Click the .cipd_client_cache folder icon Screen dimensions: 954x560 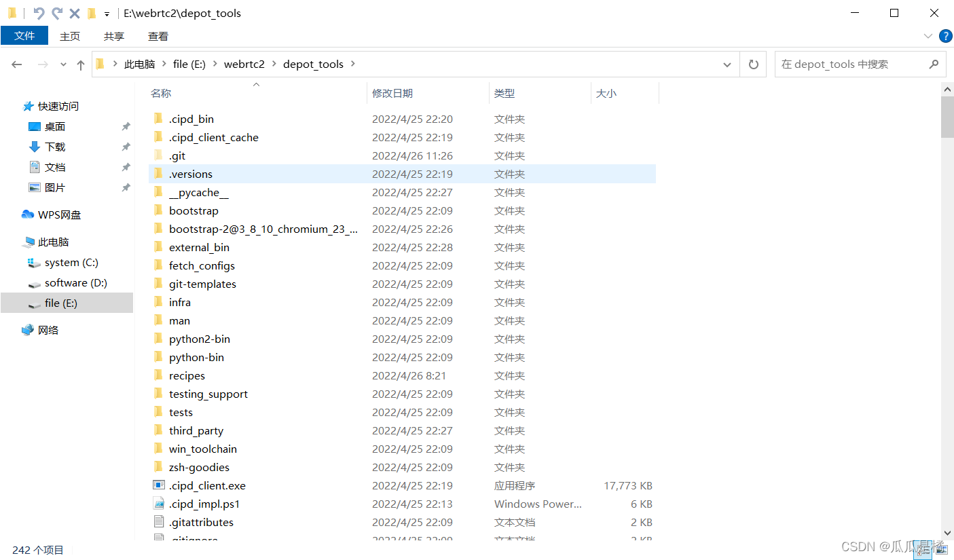[x=158, y=136]
